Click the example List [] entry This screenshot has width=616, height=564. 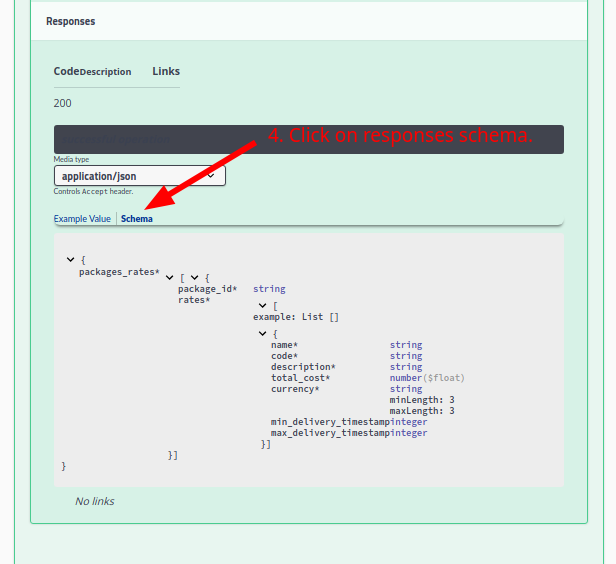(x=296, y=317)
